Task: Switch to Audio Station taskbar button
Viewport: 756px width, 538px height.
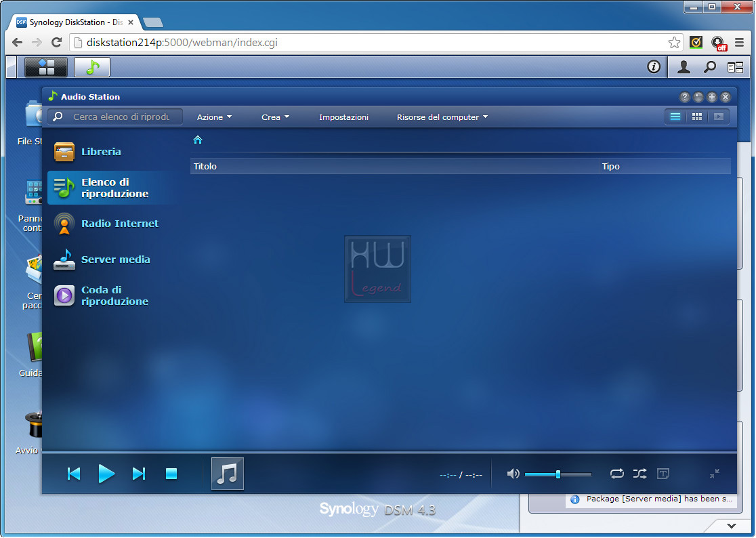Action: coord(92,67)
